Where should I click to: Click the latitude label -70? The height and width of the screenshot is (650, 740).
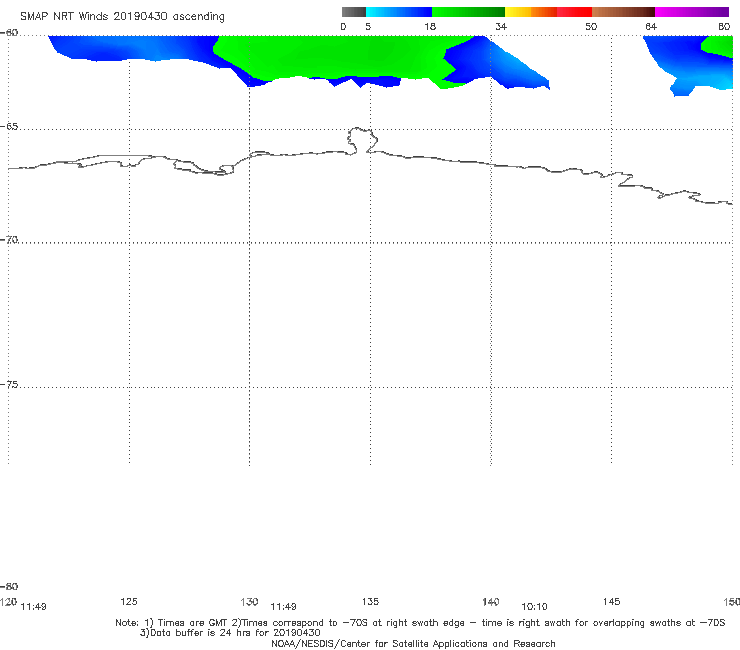(x=9, y=240)
